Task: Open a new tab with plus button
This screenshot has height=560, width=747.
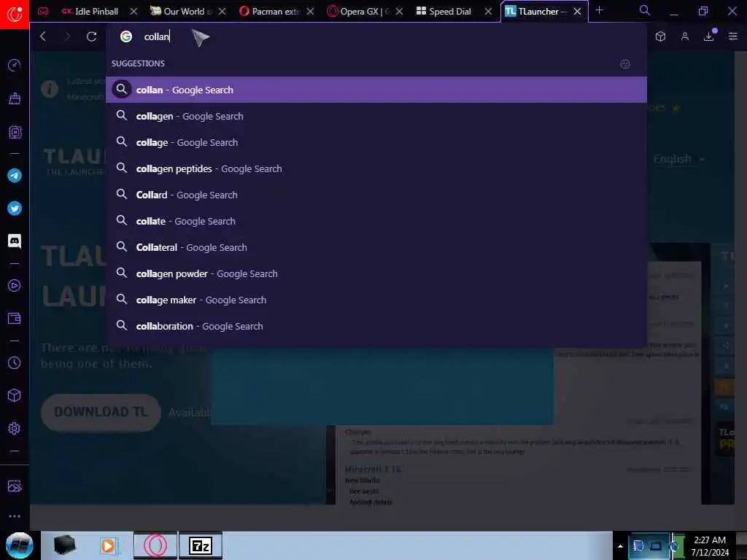Action: 600,10
